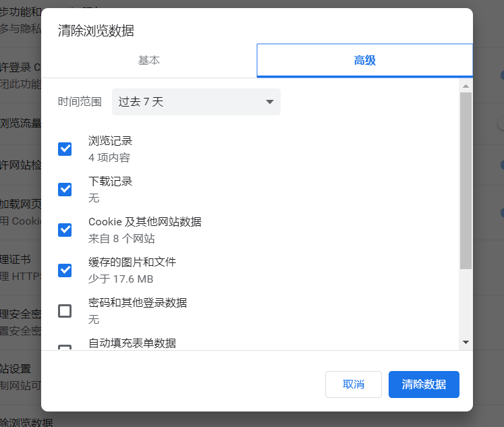This screenshot has width=504, height=427.
Task: Click the 取消 button
Action: click(x=354, y=385)
